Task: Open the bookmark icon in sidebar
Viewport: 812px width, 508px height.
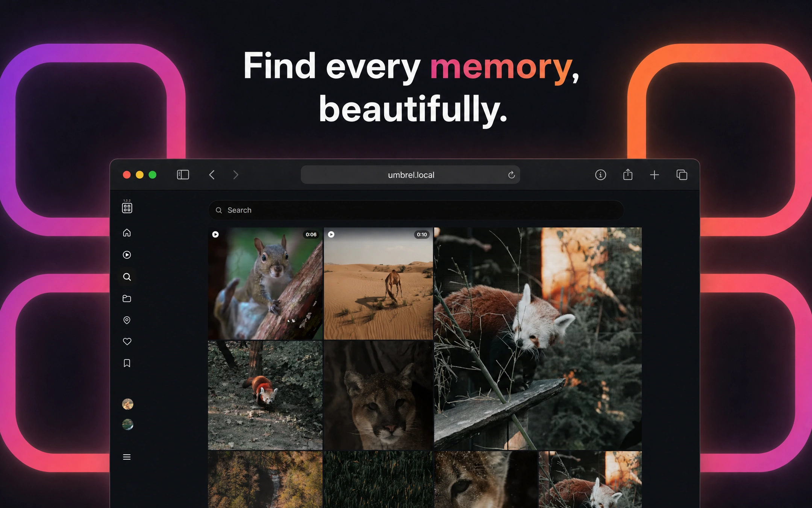Action: (x=127, y=363)
